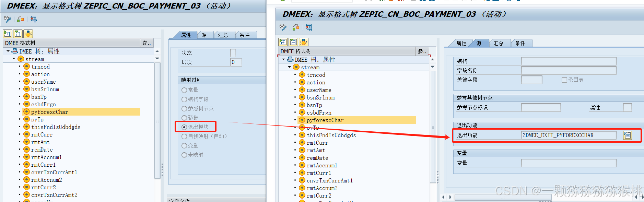Click the lightbulb legend icon in left window
Screen dimensions: 644x202
click(28, 34)
